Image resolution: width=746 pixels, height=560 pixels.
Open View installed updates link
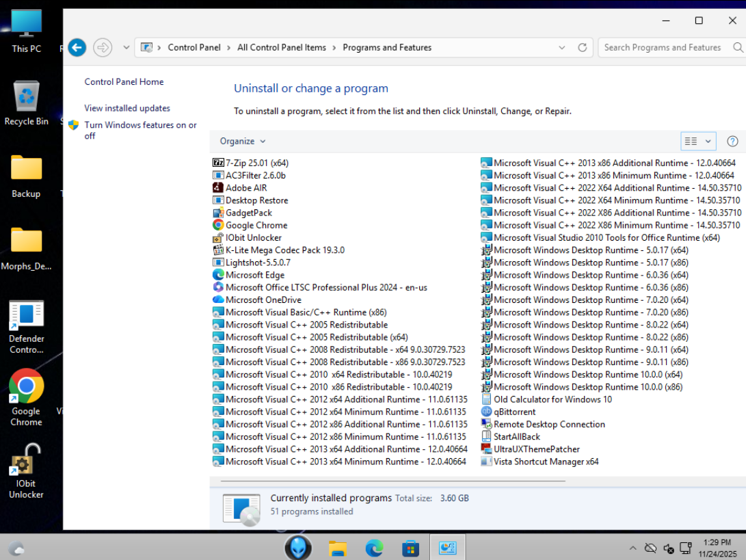(x=127, y=108)
